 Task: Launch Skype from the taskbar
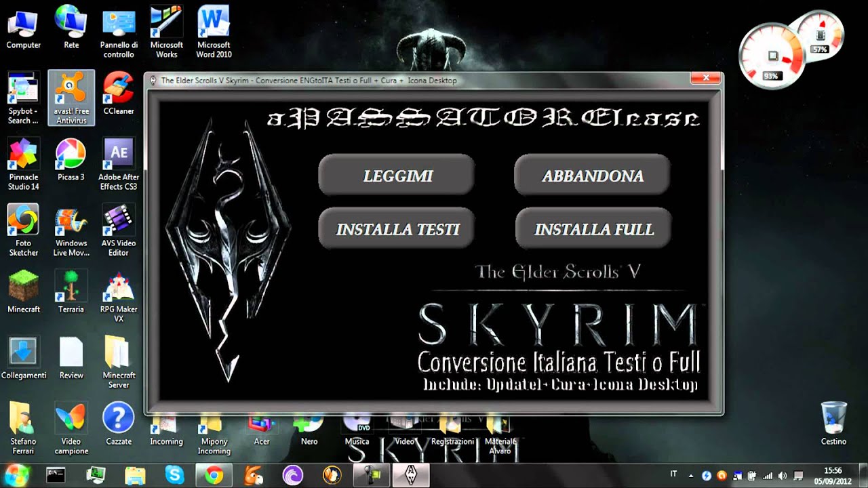tap(174, 475)
